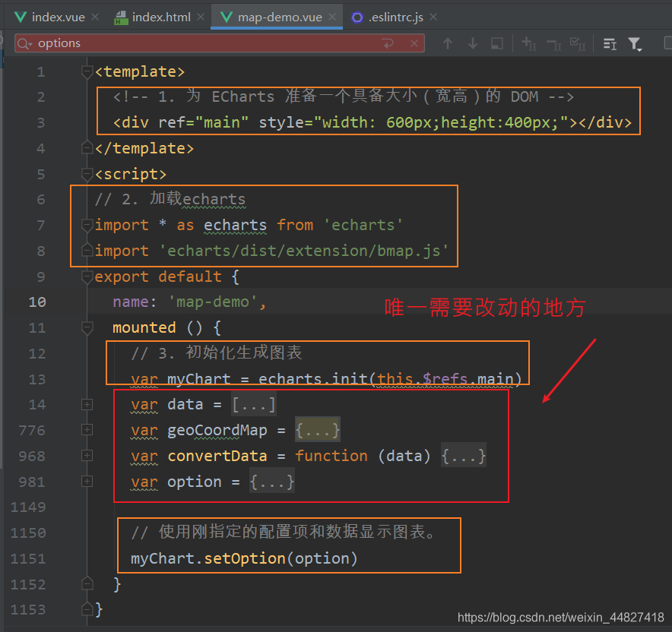
Task: Switch to the index.html tab
Action: (153, 17)
